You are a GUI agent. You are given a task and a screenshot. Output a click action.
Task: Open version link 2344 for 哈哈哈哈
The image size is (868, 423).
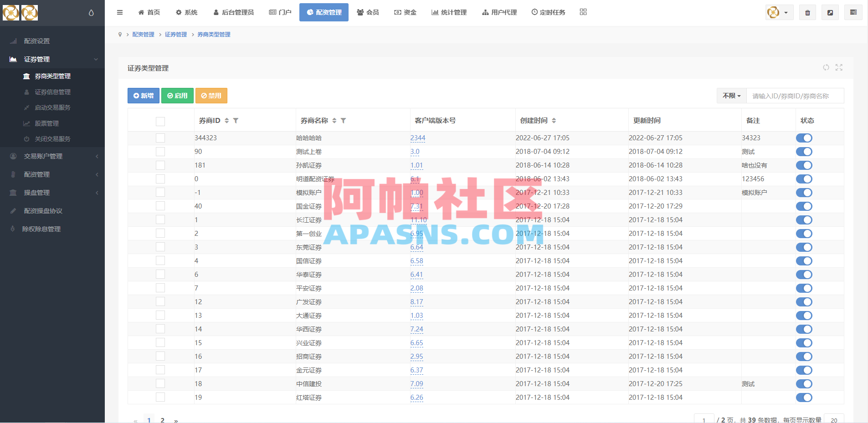[x=418, y=138]
